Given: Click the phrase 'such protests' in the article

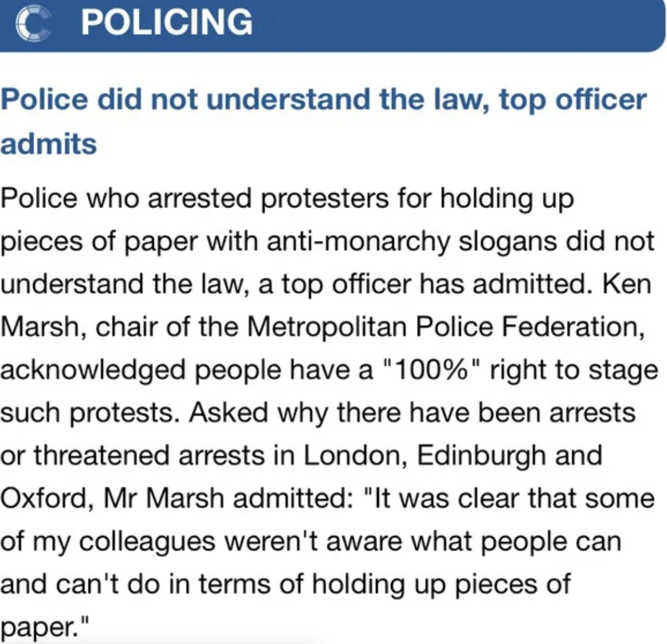Looking at the screenshot, I should (x=87, y=413).
